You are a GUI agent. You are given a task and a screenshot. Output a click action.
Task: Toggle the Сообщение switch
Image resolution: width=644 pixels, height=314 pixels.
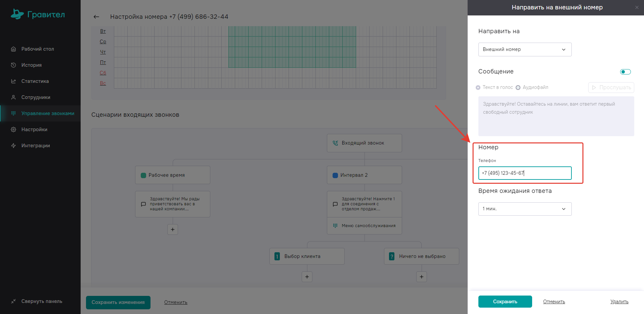tap(625, 72)
